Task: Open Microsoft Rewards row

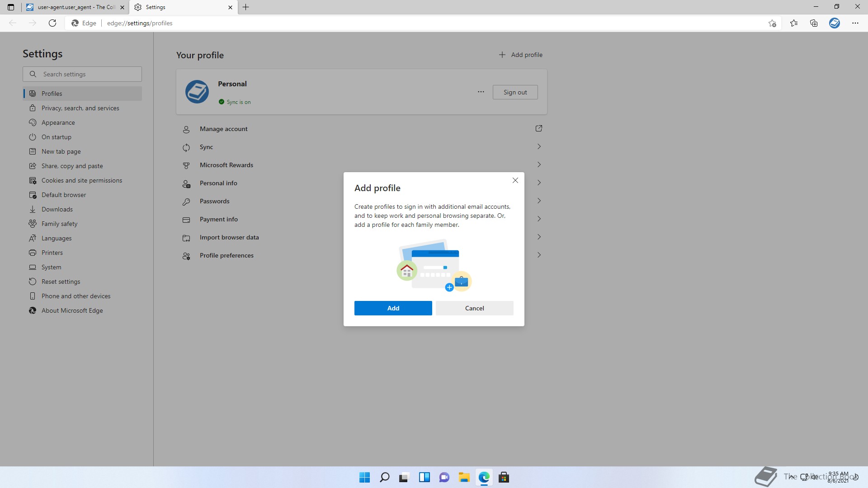Action: (x=362, y=165)
